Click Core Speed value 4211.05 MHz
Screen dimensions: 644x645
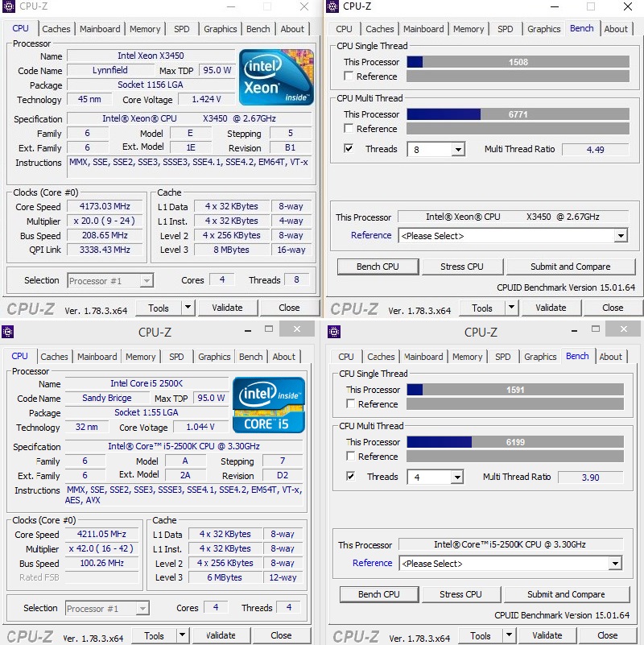point(101,534)
